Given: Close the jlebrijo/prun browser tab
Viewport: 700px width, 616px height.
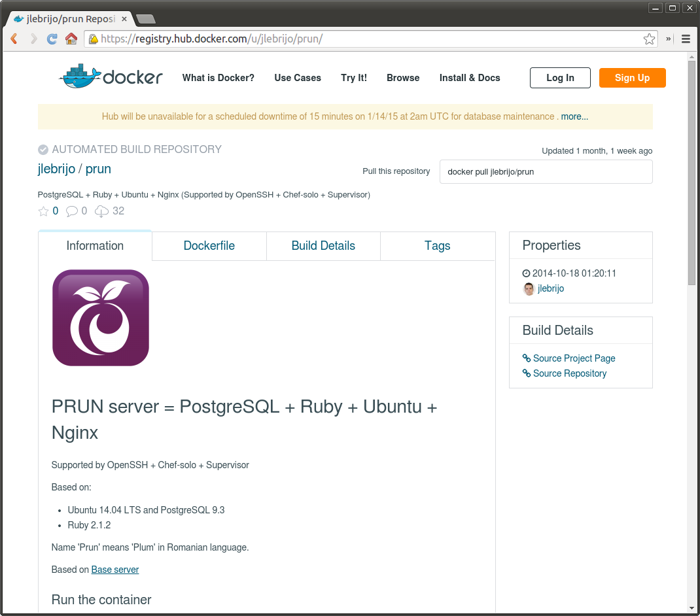Looking at the screenshot, I should 124,19.
